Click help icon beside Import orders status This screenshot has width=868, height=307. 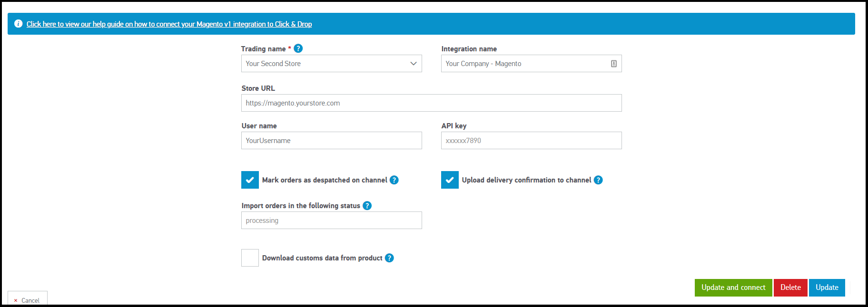point(367,206)
